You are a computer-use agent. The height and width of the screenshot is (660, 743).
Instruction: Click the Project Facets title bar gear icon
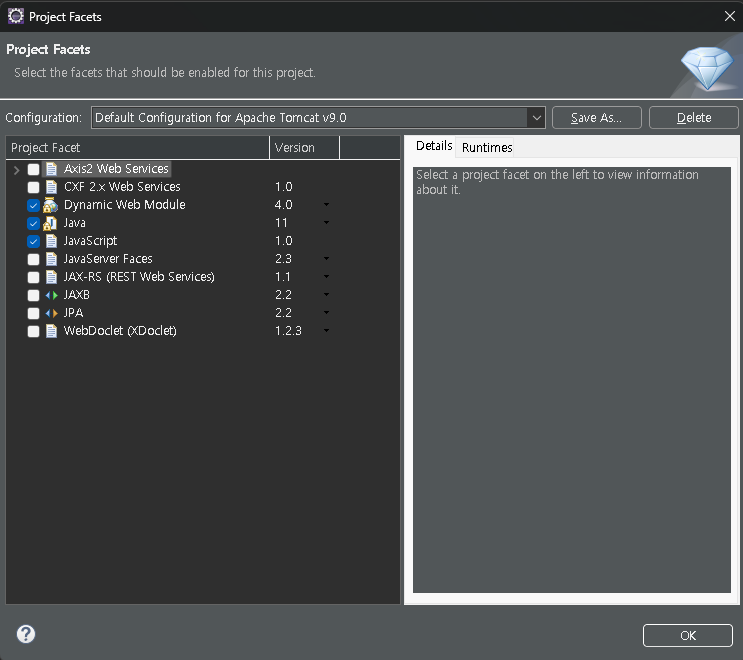click(x=16, y=16)
